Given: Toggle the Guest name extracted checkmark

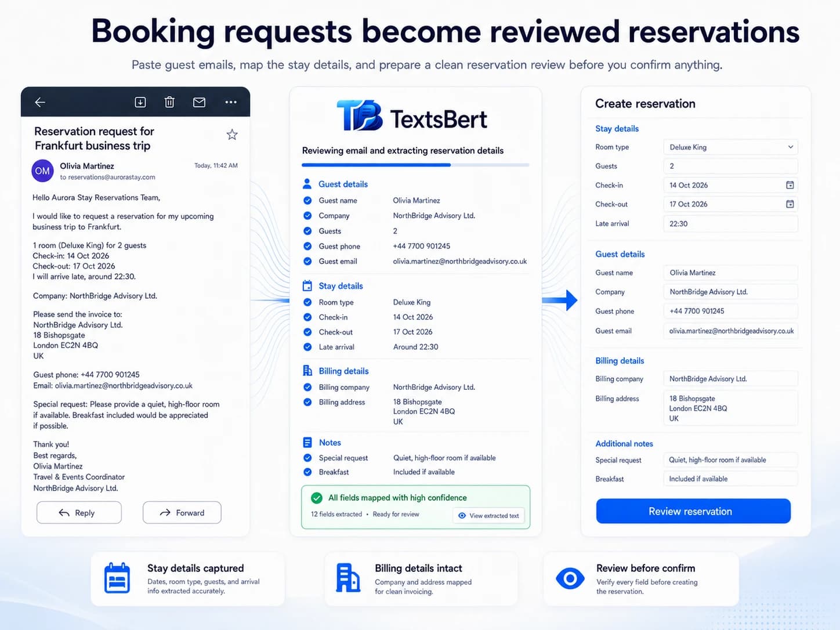Looking at the screenshot, I should [307, 201].
